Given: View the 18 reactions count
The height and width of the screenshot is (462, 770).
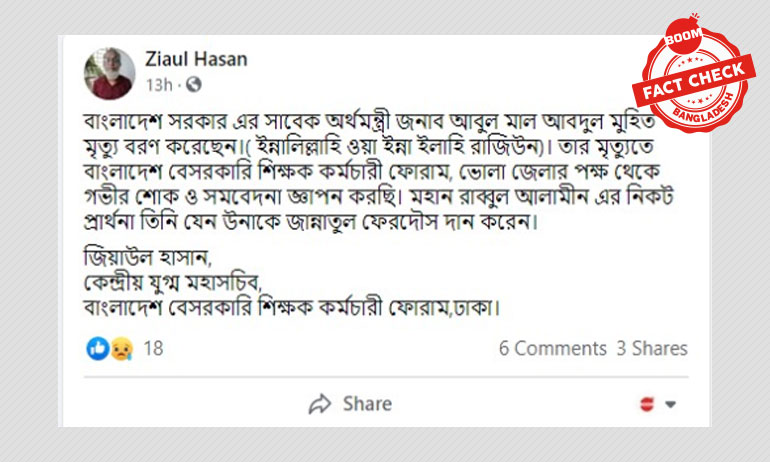Looking at the screenshot, I should click(153, 349).
